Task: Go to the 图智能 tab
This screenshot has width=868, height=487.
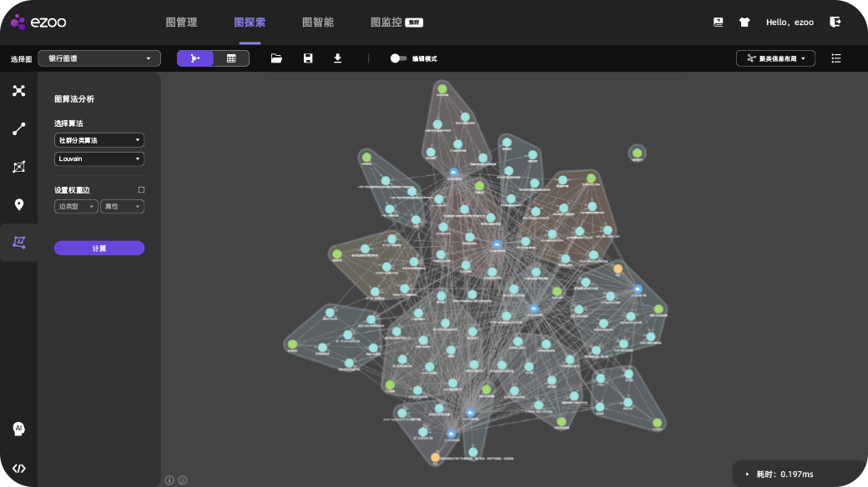Action: (x=317, y=23)
